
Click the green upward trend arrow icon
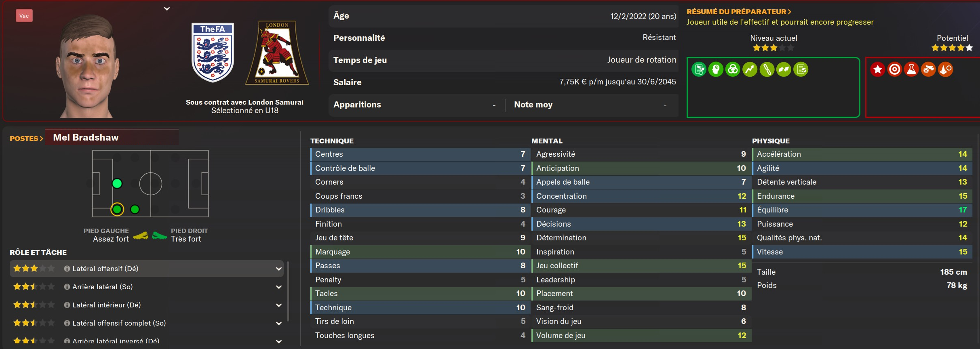[x=750, y=69]
